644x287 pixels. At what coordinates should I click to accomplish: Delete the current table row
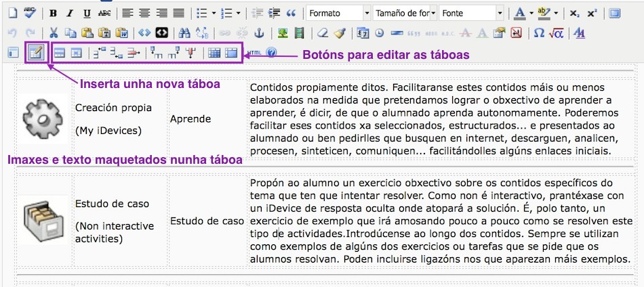pos(134,53)
